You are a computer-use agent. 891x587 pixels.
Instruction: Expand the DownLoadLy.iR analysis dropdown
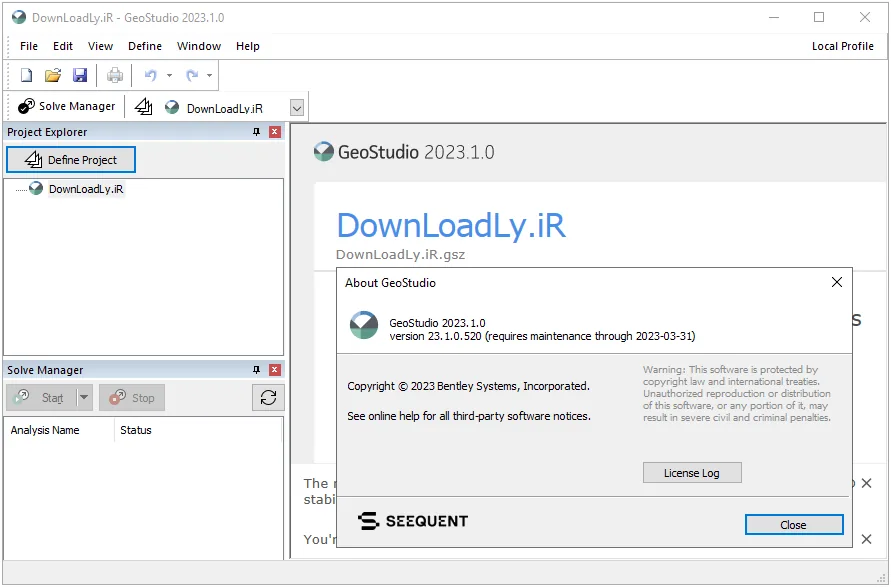297,108
